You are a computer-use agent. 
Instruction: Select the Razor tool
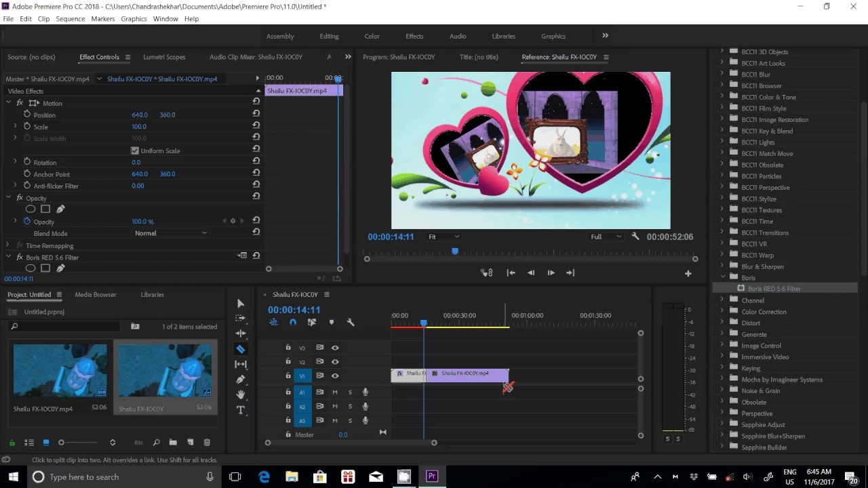coord(241,349)
